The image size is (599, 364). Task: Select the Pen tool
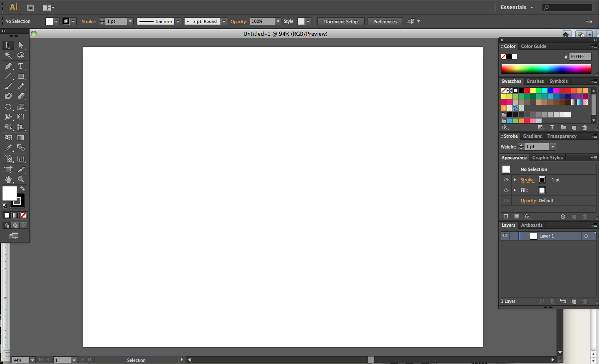pyautogui.click(x=8, y=66)
